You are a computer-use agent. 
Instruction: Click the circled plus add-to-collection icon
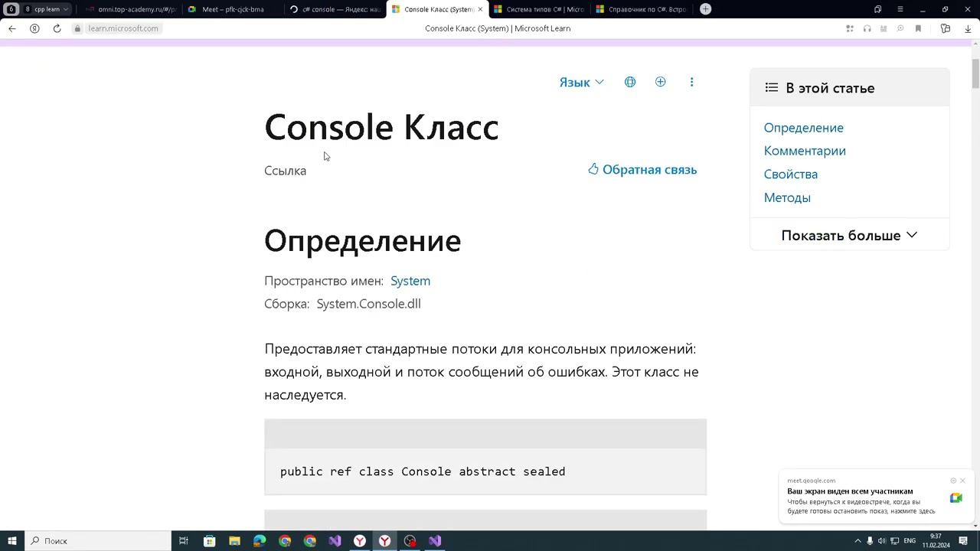tap(661, 82)
